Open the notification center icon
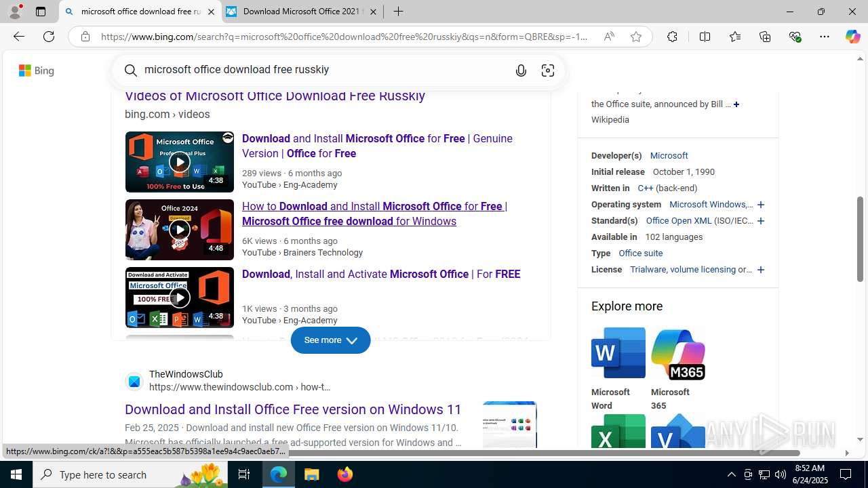The image size is (868, 488). [x=846, y=474]
